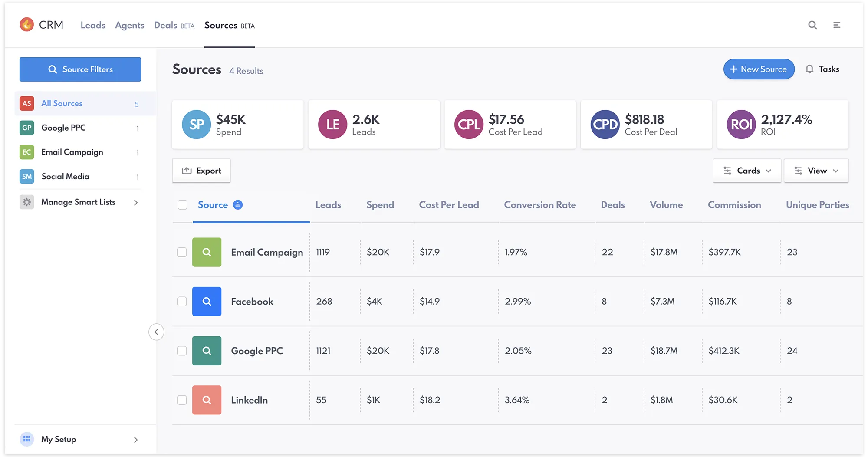Click the Tasks bell notification icon
868x457 pixels.
click(x=809, y=69)
